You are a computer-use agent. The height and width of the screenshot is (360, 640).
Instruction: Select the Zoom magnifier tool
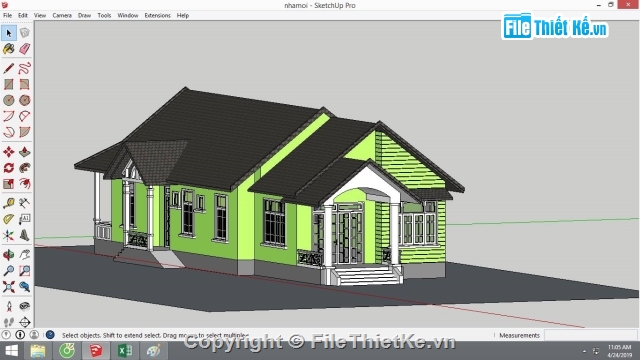point(9,271)
